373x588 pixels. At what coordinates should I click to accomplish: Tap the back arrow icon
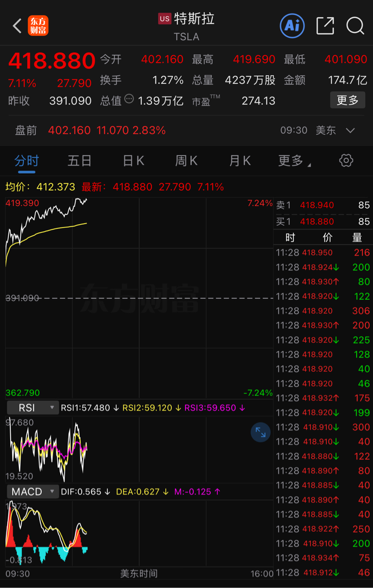tap(17, 26)
